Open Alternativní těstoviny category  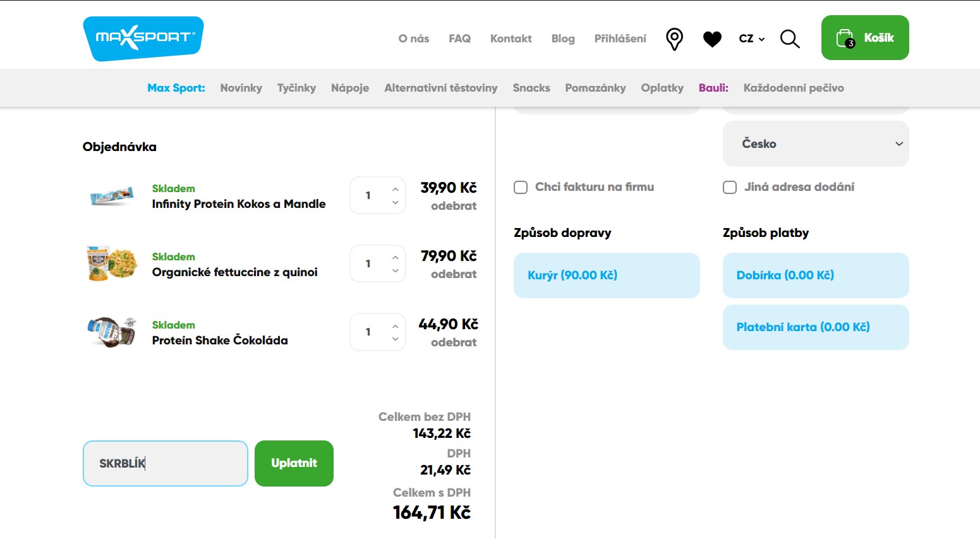click(441, 88)
